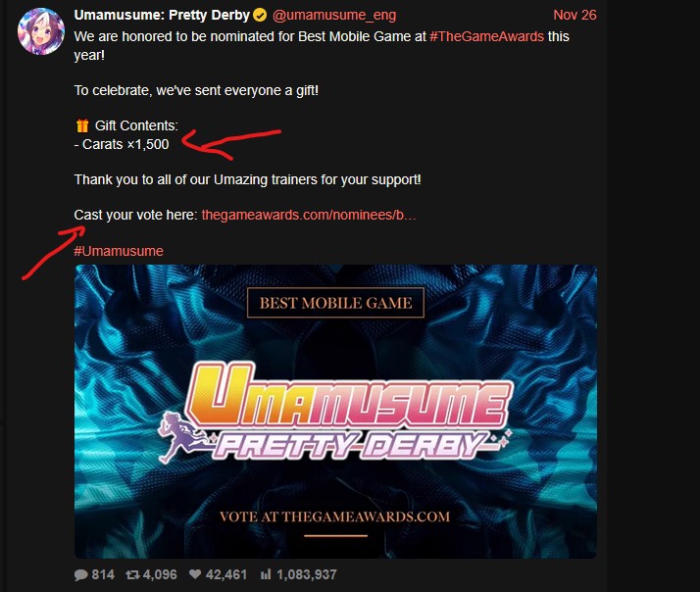
Task: Click the Umamusume profile avatar
Action: [41, 31]
